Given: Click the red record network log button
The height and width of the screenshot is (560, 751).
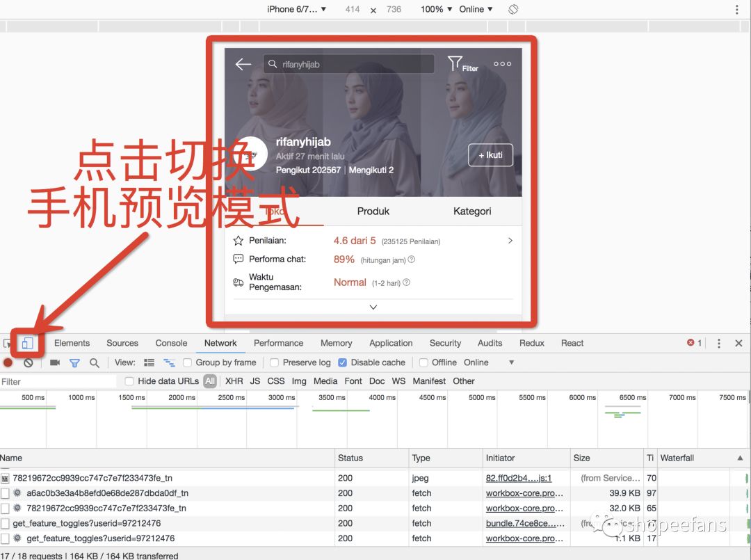Looking at the screenshot, I should [x=8, y=362].
